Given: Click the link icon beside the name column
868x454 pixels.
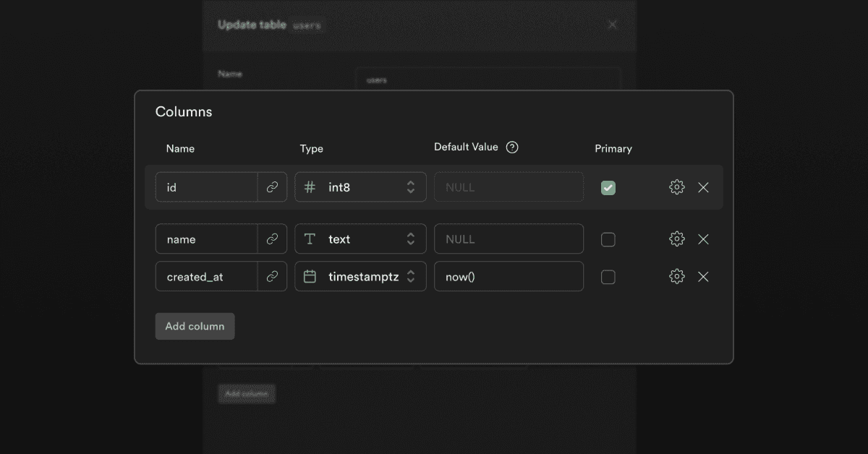Looking at the screenshot, I should click(272, 239).
